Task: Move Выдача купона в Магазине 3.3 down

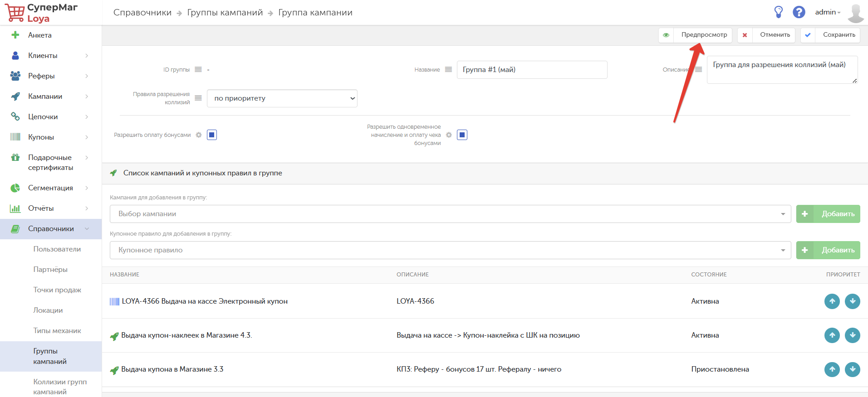Action: pos(852,369)
